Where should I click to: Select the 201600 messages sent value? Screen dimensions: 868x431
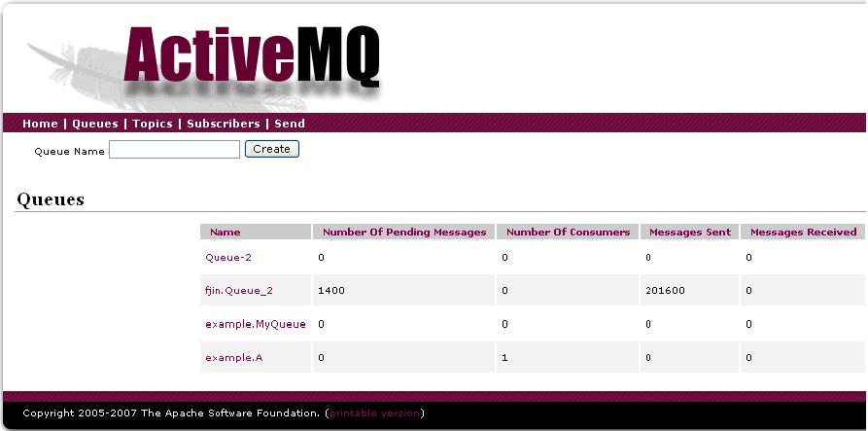(x=665, y=290)
